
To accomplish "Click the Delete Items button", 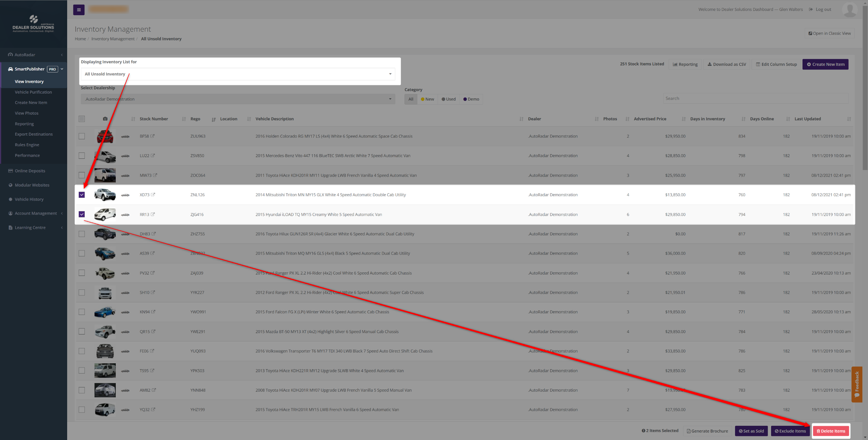I will point(831,431).
